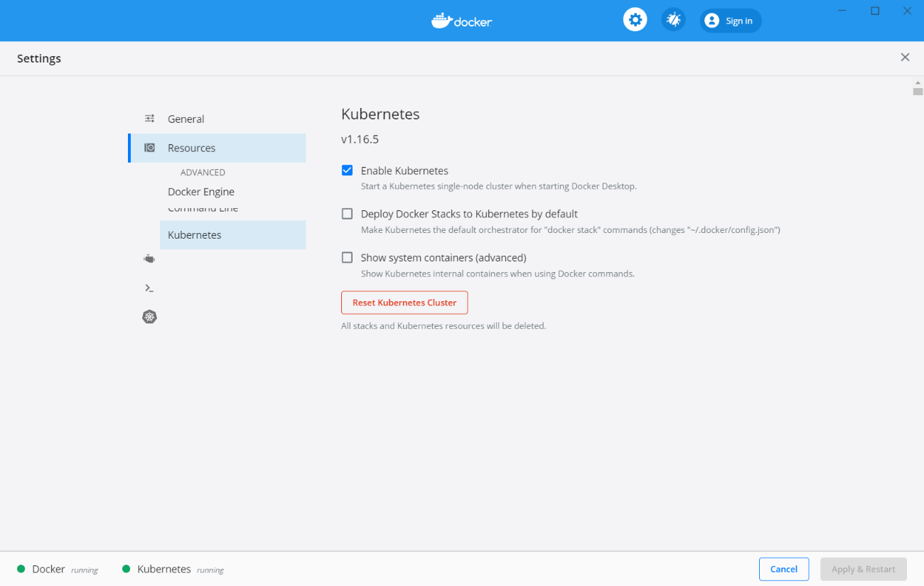Click the Sign in button

pos(731,21)
